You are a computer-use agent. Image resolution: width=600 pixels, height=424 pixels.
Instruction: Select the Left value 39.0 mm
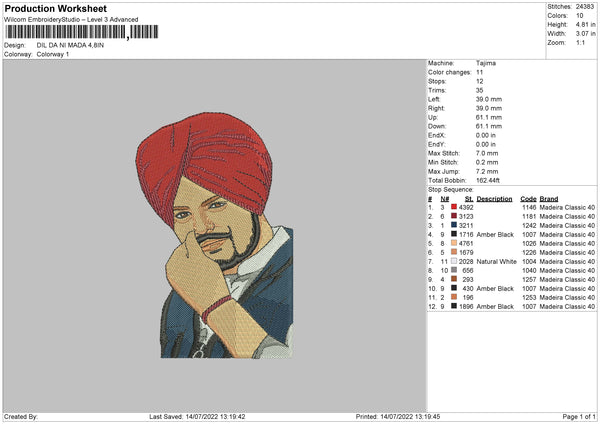(489, 99)
